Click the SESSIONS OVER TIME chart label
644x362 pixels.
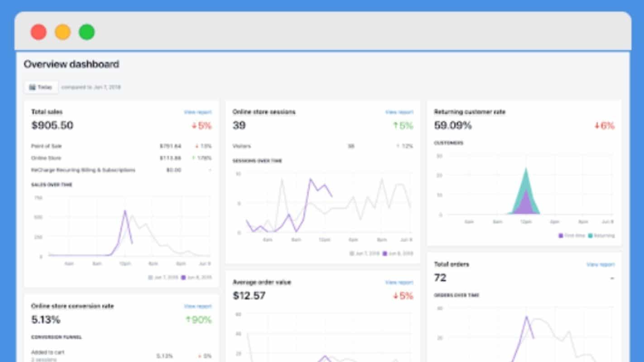[256, 161]
